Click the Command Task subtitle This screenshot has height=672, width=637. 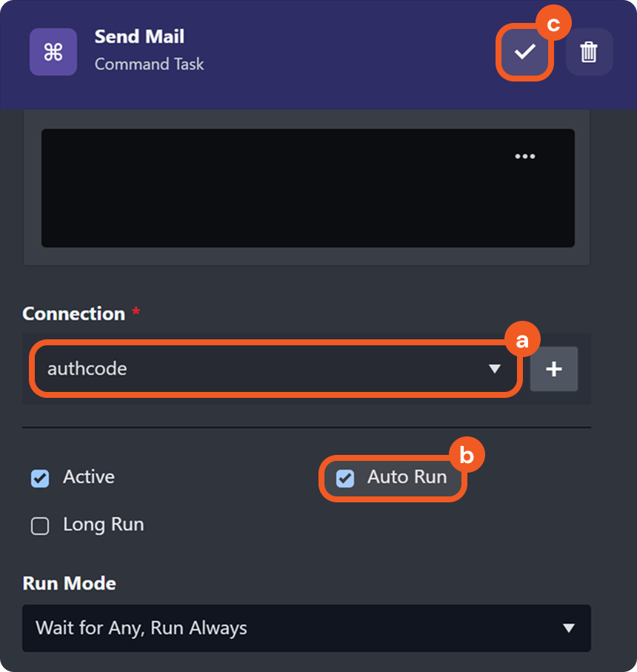pyautogui.click(x=149, y=64)
